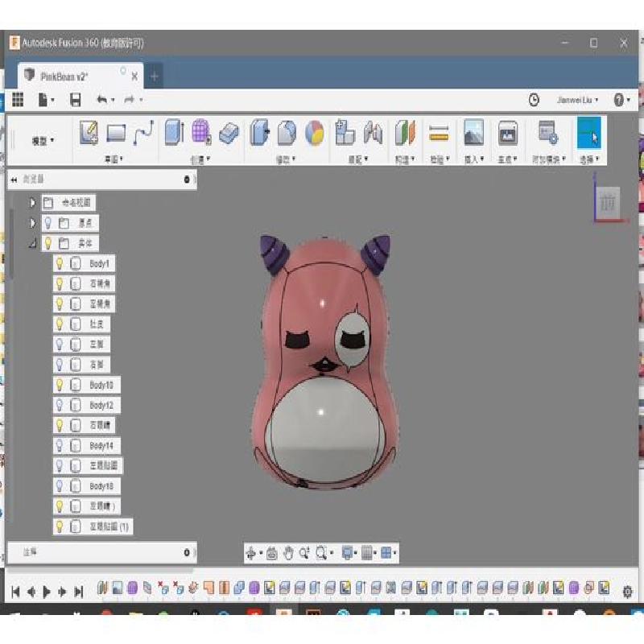Jump to timeline end
The height and width of the screenshot is (644, 644).
click(78, 592)
